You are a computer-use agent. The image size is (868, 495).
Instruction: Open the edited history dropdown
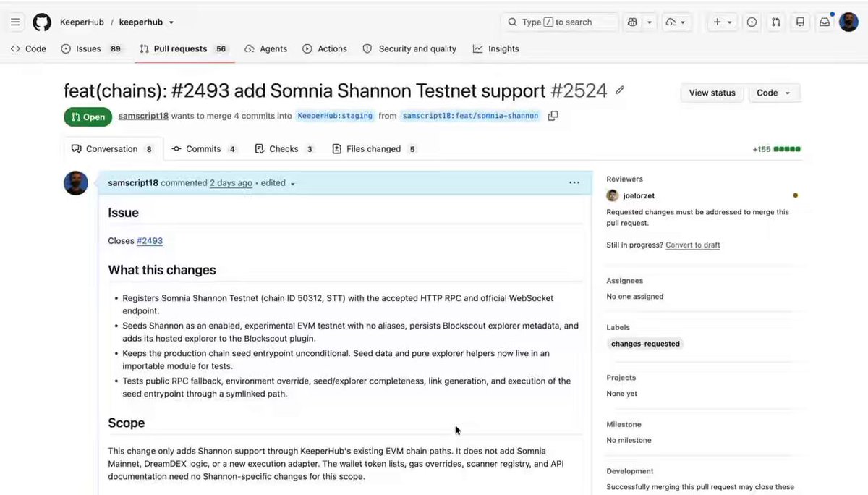[278, 183]
